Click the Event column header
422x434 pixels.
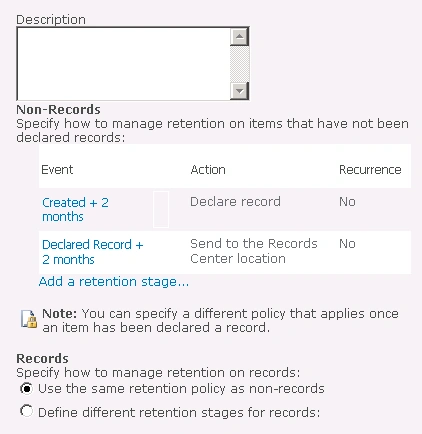(x=57, y=170)
